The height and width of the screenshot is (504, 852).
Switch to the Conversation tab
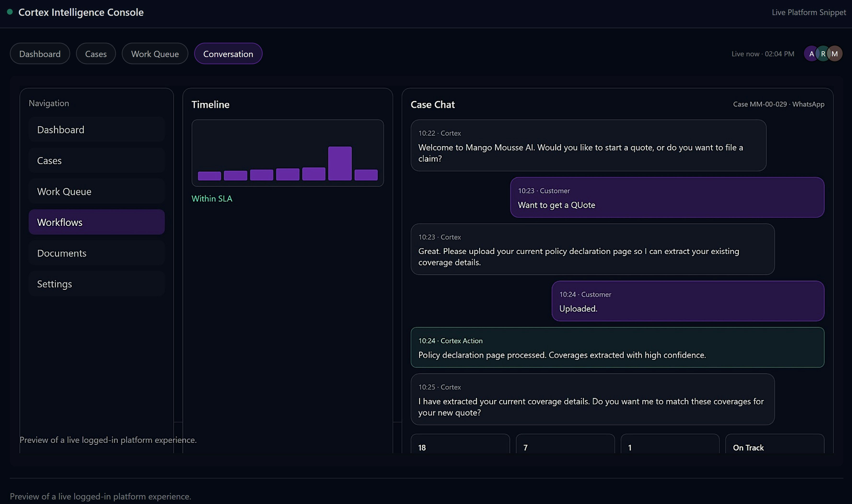click(x=228, y=53)
